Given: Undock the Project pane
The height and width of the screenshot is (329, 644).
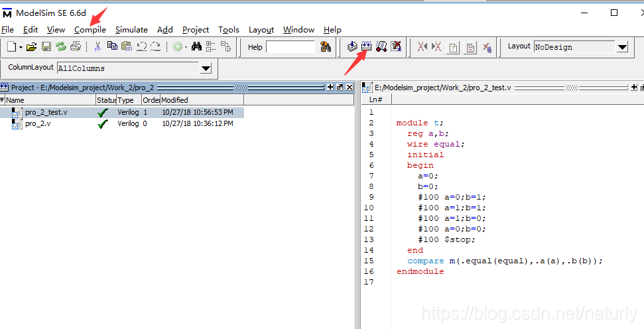Looking at the screenshot, I should point(340,87).
